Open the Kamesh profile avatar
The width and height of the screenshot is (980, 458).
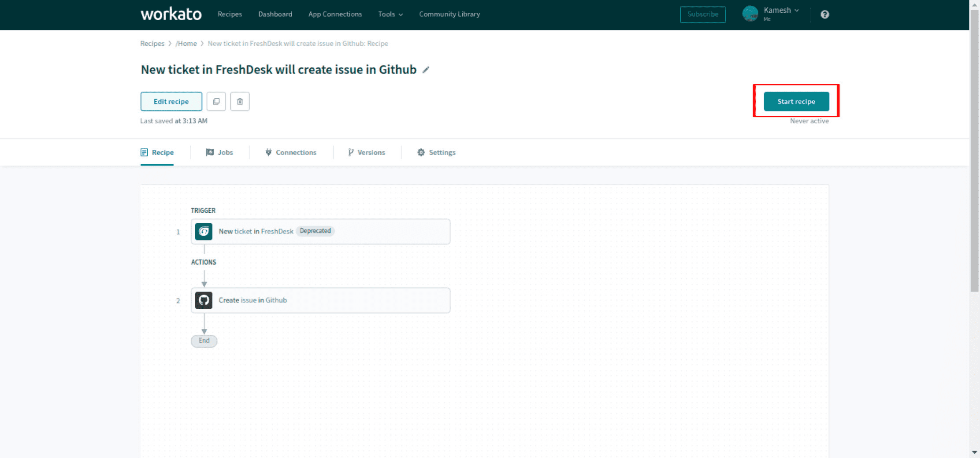tap(750, 14)
